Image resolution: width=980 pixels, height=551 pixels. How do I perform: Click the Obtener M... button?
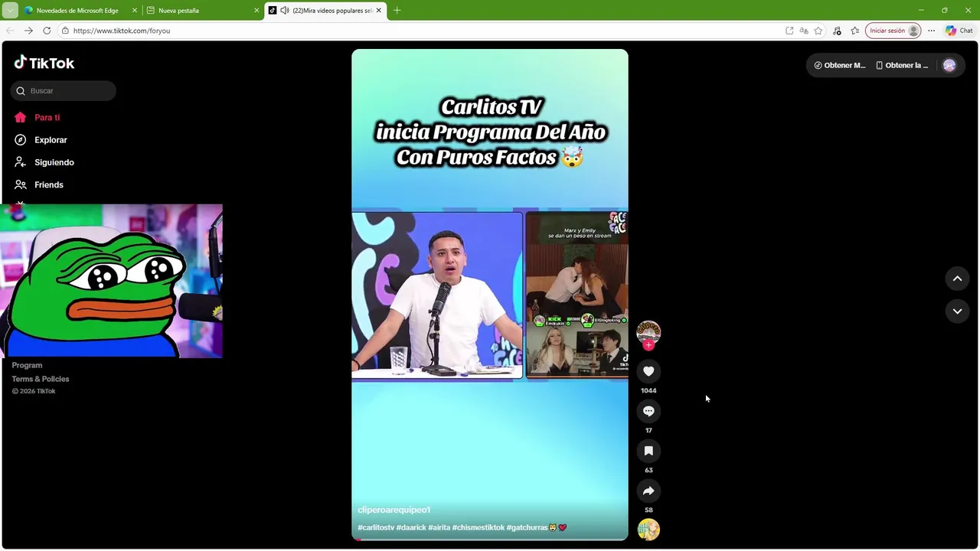(840, 66)
